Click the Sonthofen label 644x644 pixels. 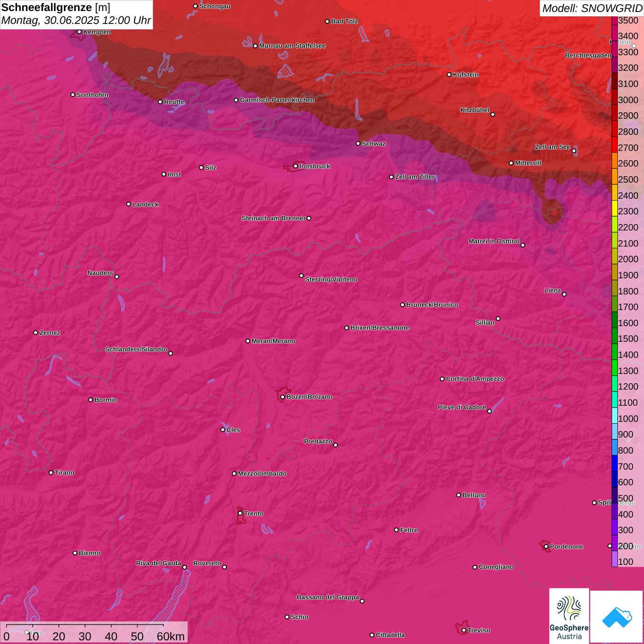coord(92,95)
